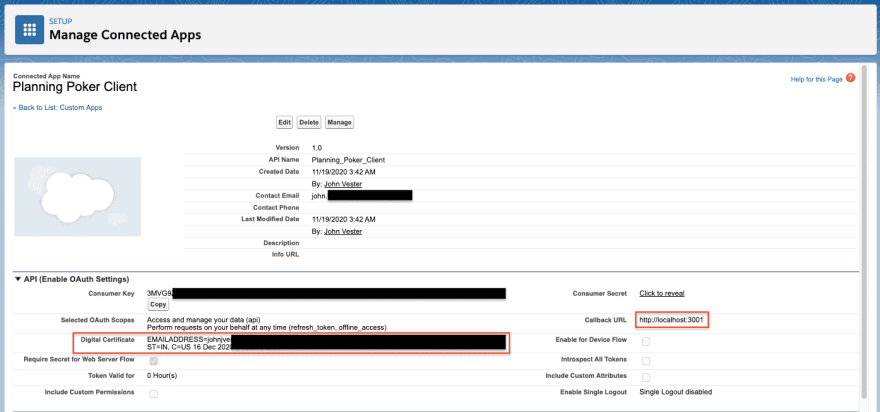Click to reveal the Consumer Secret
880x412 pixels.
662,293
